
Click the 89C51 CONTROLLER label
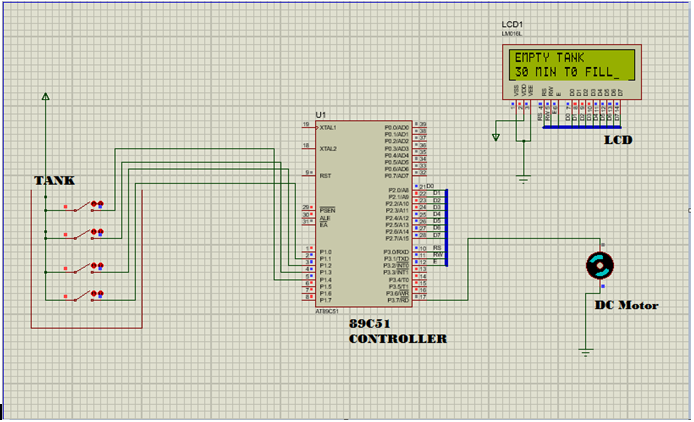point(397,331)
